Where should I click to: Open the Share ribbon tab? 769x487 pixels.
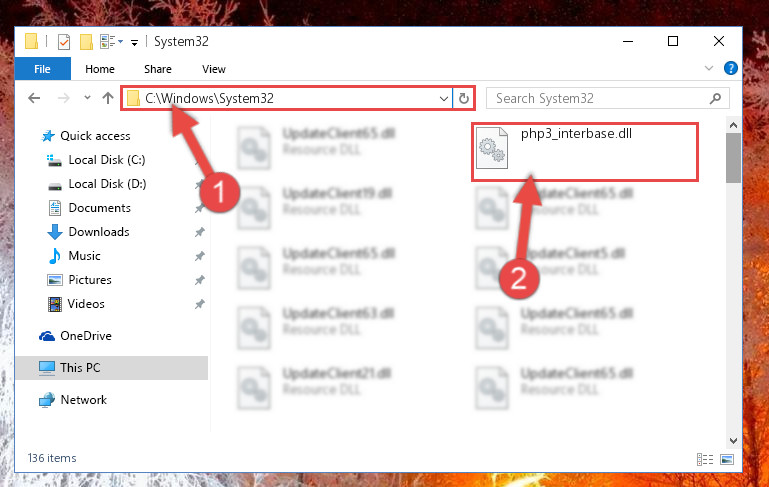(158, 69)
